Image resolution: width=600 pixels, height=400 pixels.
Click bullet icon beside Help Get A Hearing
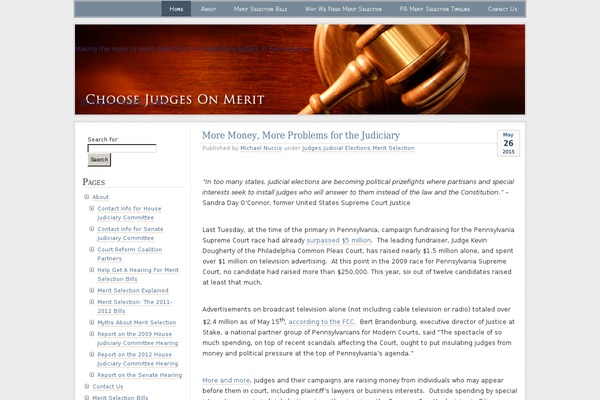[91, 270]
